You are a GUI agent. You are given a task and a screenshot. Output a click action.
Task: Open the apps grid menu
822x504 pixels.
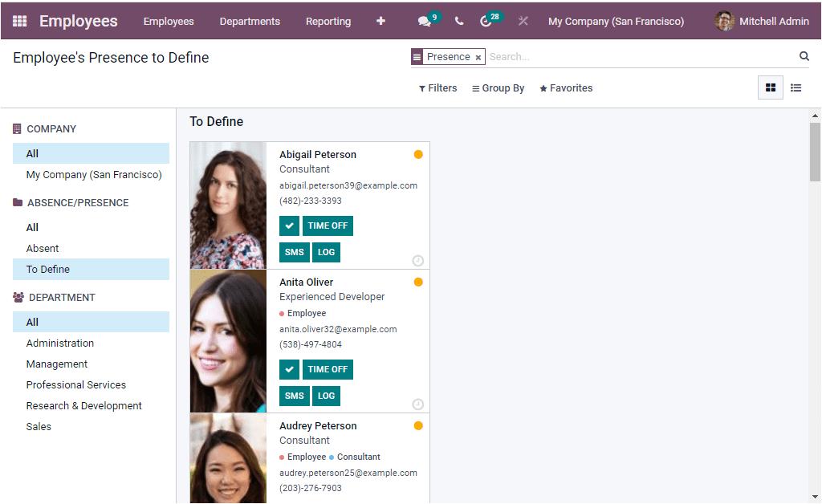[x=18, y=21]
